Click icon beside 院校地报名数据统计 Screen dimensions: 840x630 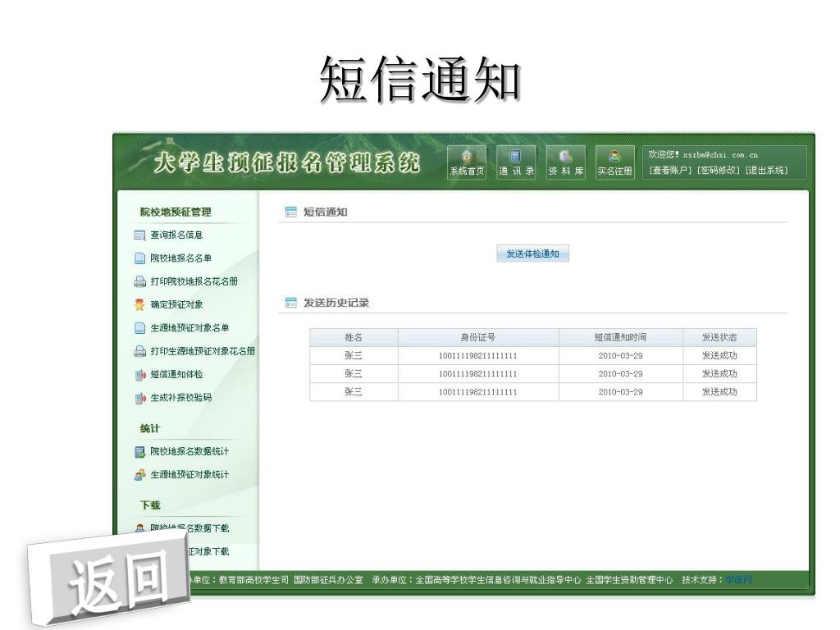(139, 452)
